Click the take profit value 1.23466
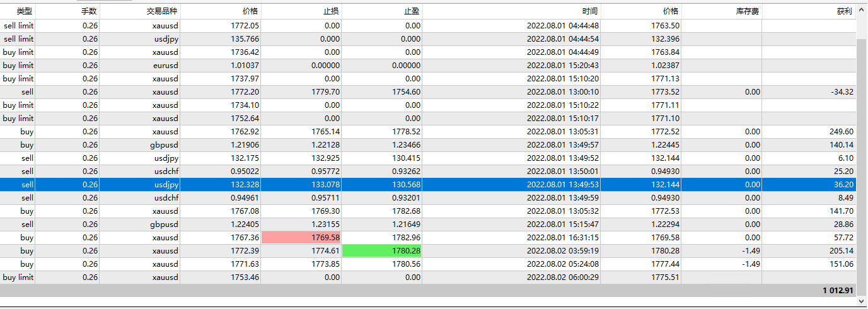 [407, 145]
